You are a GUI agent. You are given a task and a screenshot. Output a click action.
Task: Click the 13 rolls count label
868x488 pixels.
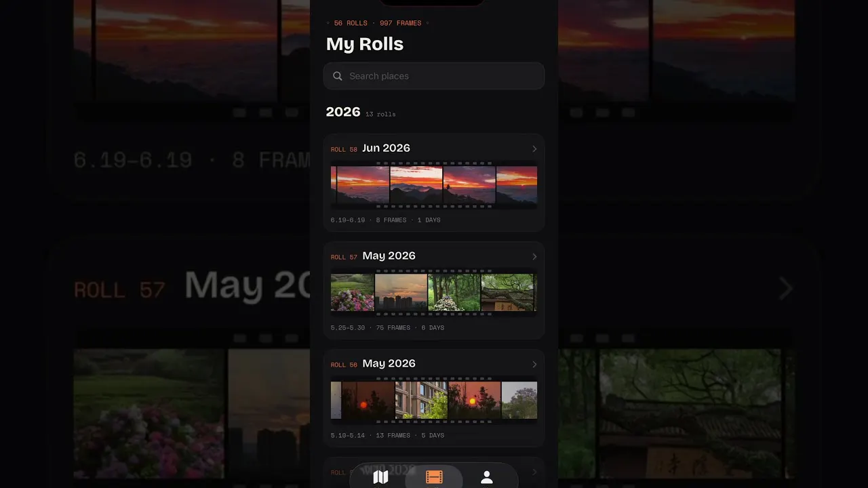point(380,115)
